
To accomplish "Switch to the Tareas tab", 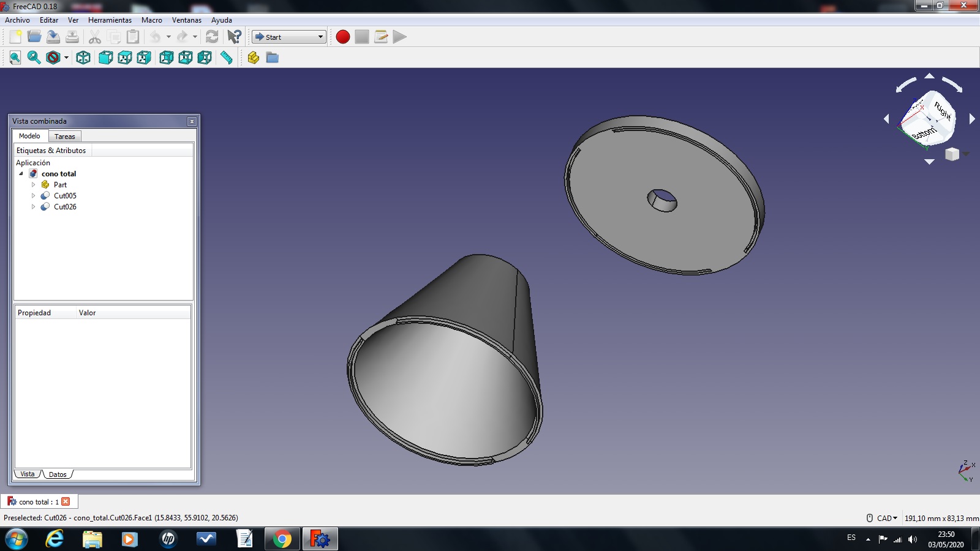I will tap(64, 137).
